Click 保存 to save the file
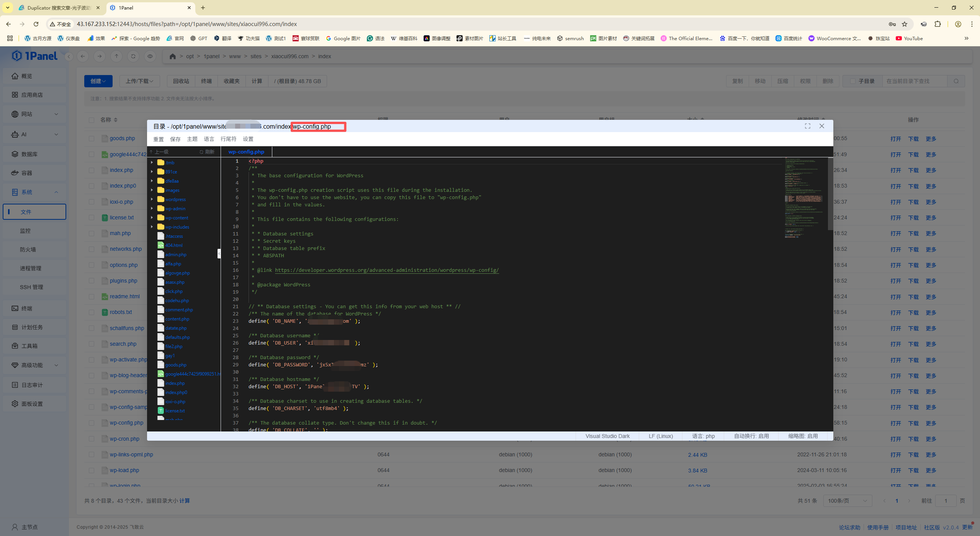980x536 pixels. pos(175,139)
